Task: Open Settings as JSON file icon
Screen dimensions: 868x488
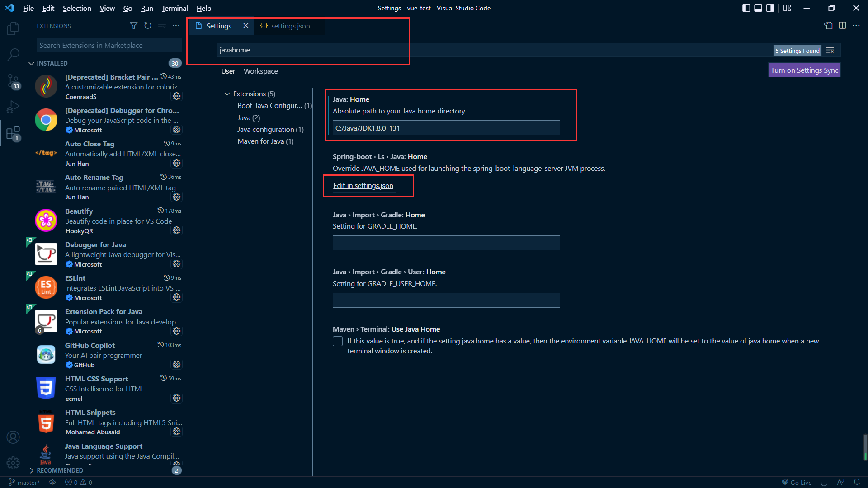Action: click(828, 26)
